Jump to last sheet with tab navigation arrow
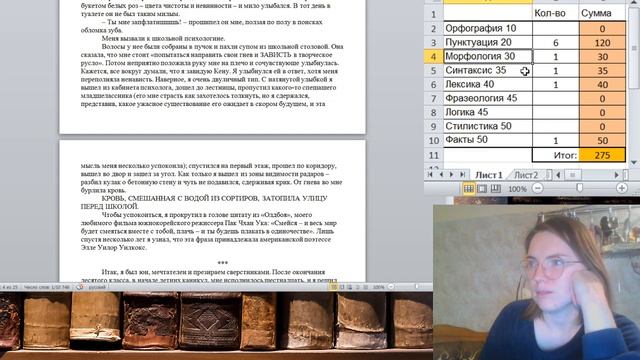This screenshot has height=360, width=640. point(462,175)
